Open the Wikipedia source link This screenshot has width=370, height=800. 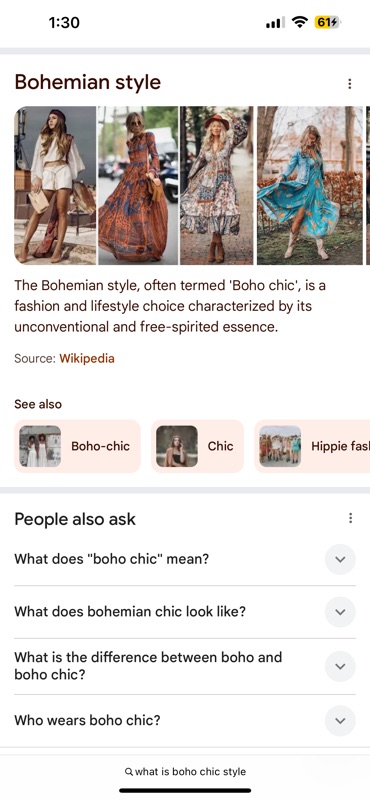tap(87, 359)
